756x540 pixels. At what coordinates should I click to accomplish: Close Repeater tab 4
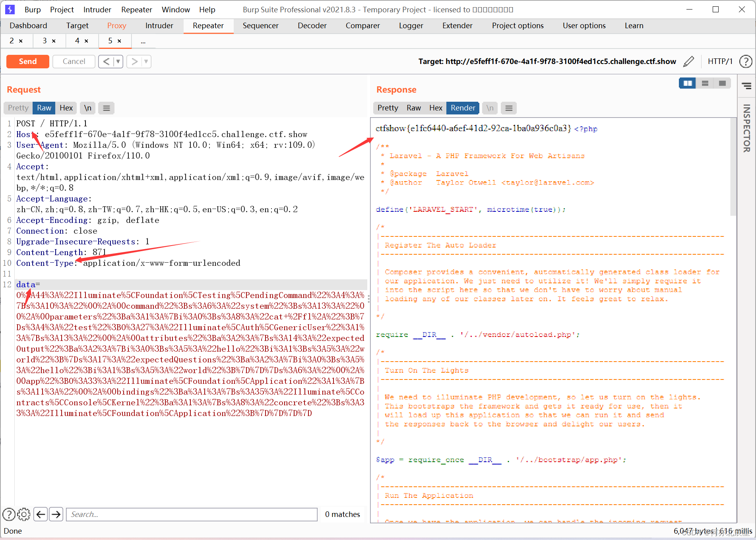[x=86, y=41]
